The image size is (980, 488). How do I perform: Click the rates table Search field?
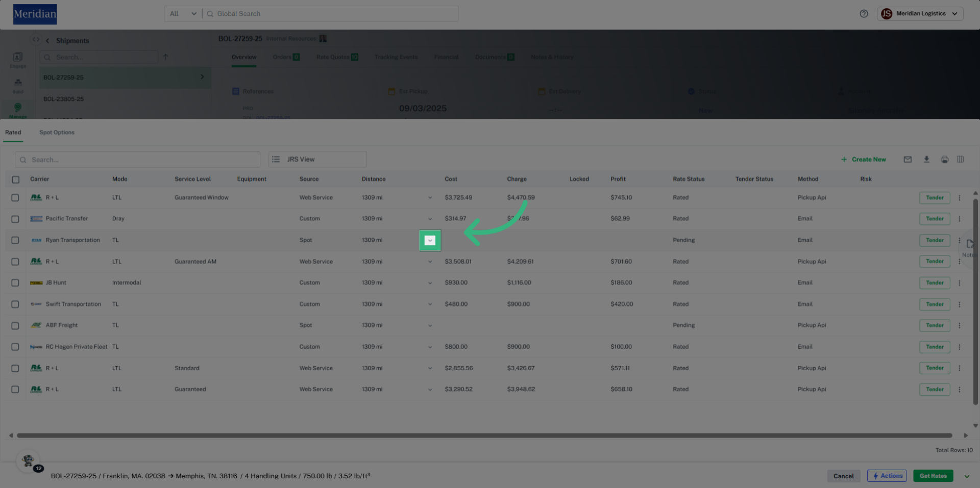[x=138, y=160]
